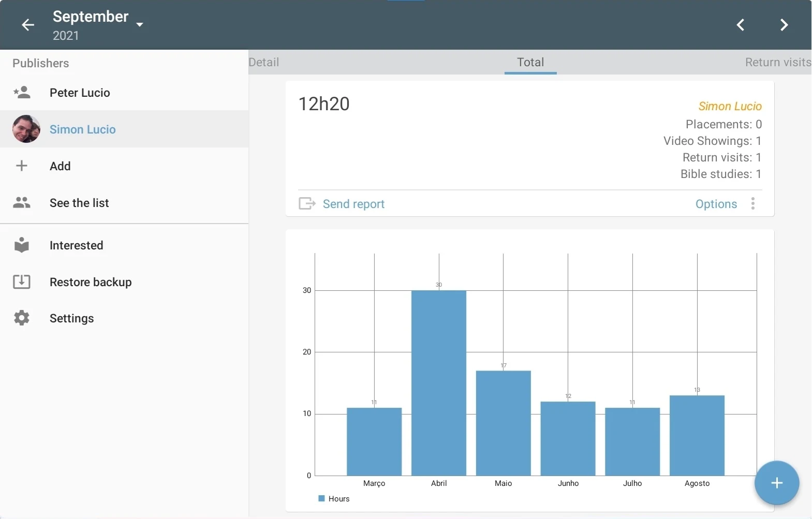812x519 pixels.
Task: Switch to the Return visits tab
Action: point(778,62)
